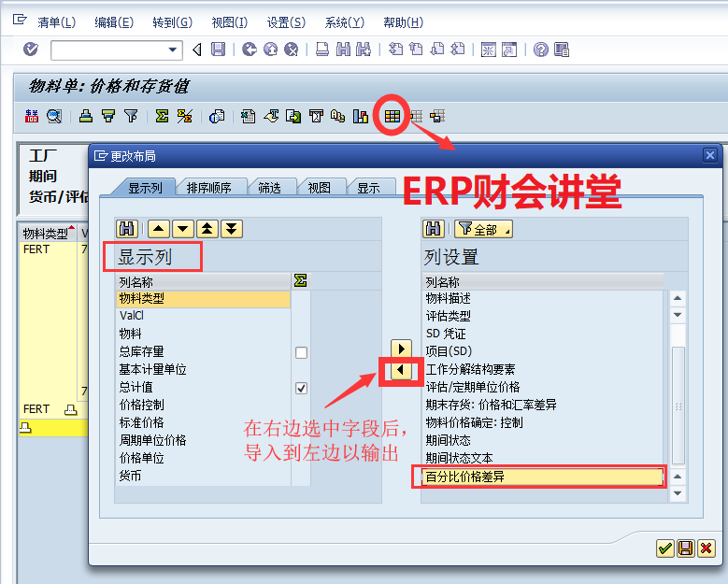
Task: Expand the 全部 filter dropdown
Action: coord(482,229)
